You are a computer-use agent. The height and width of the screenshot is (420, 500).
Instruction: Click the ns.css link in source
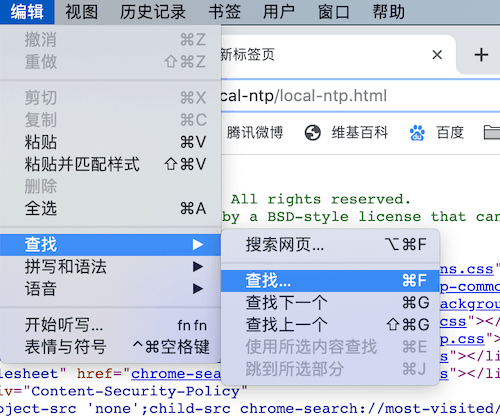(467, 269)
